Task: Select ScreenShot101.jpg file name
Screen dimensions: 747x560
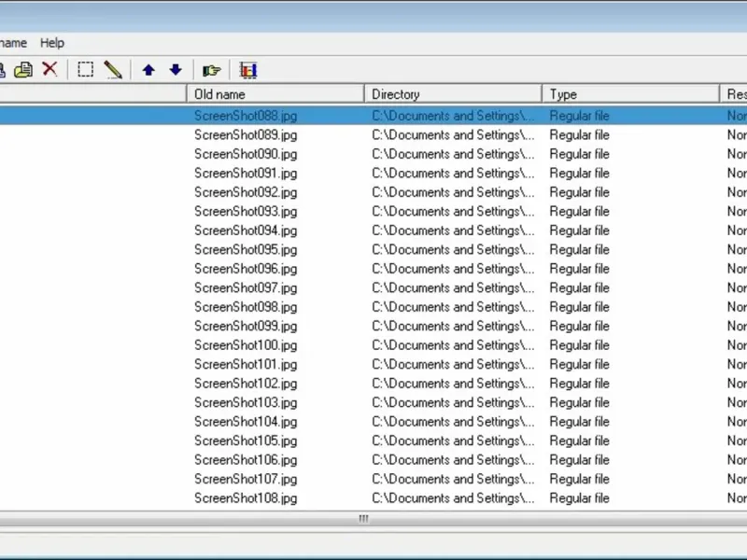Action: pyautogui.click(x=246, y=364)
